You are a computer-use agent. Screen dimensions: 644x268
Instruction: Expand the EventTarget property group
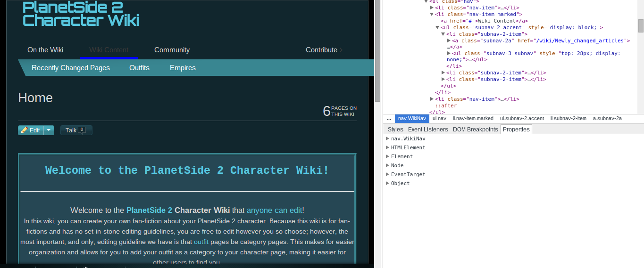[x=387, y=174]
